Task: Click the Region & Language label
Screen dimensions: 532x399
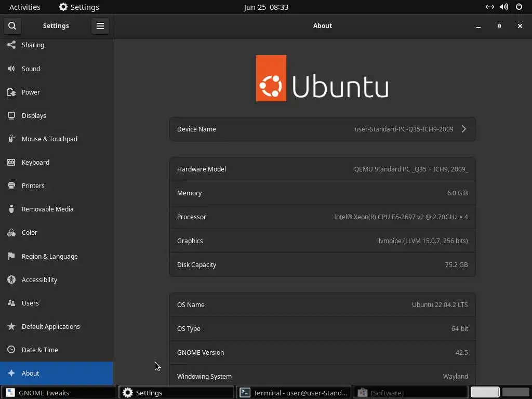Action: 49,256
